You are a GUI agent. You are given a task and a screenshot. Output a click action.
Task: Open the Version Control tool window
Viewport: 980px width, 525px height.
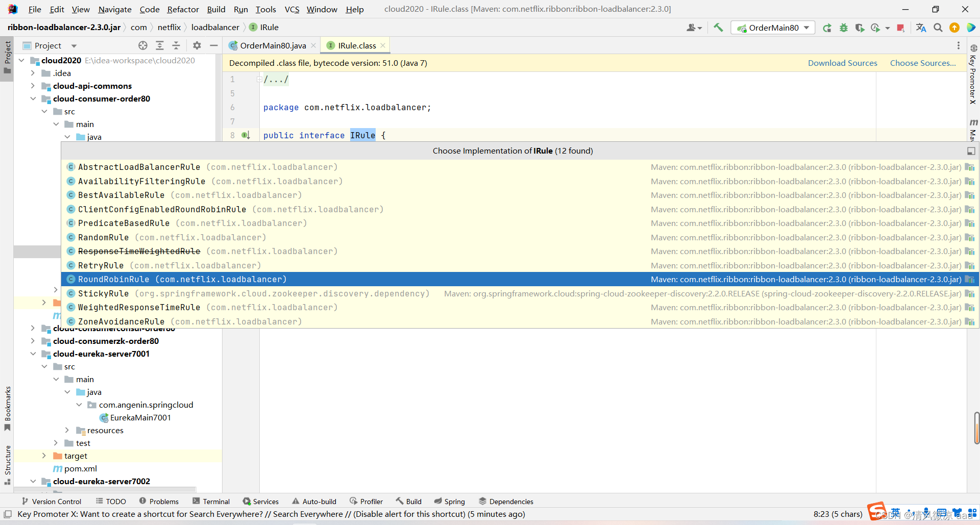pos(51,502)
